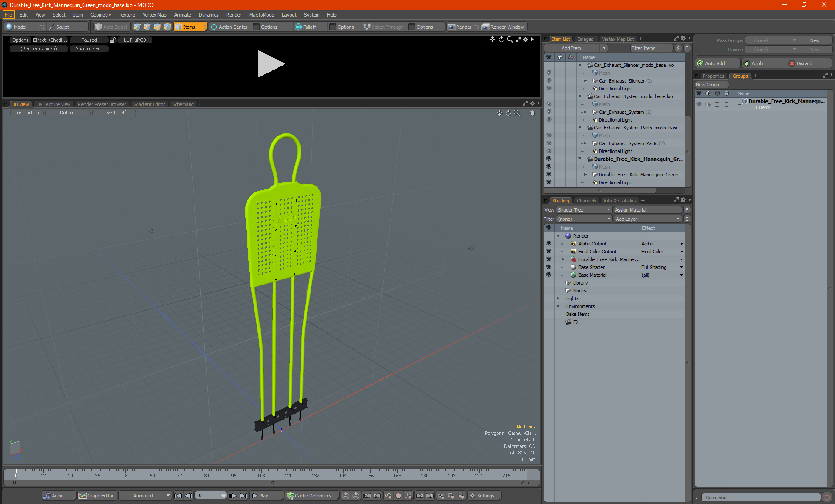This screenshot has width=835, height=504.
Task: Click in the Command input field
Action: 762,497
